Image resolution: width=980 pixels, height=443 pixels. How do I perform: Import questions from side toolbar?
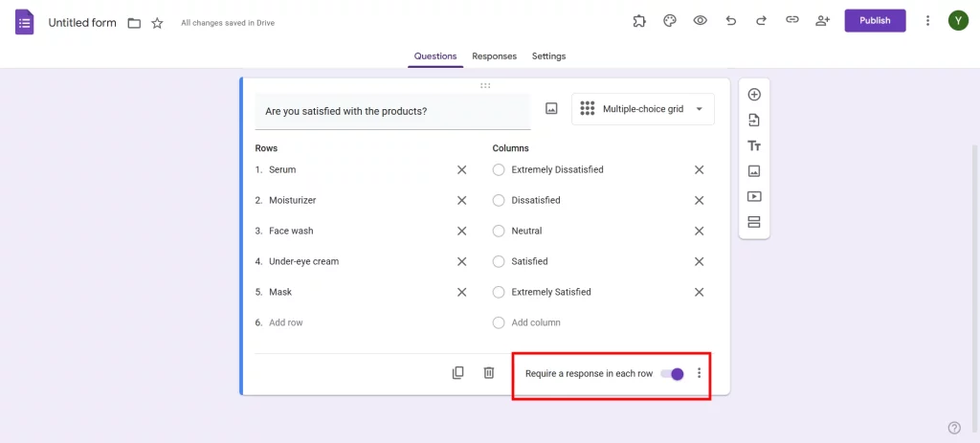[754, 120]
